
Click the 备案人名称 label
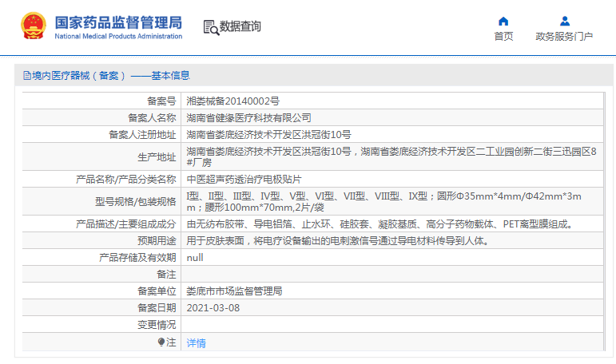pos(152,118)
